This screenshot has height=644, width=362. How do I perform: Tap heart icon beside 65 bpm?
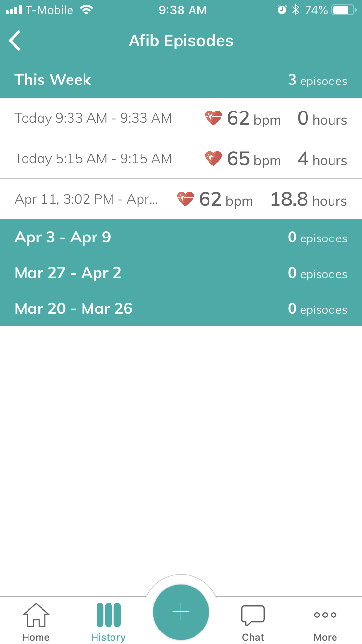tap(213, 158)
